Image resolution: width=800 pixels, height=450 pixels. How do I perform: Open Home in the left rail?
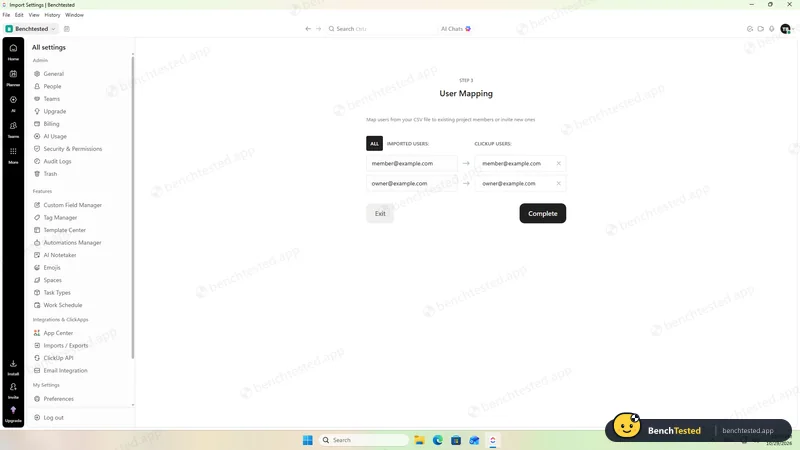coord(13,52)
